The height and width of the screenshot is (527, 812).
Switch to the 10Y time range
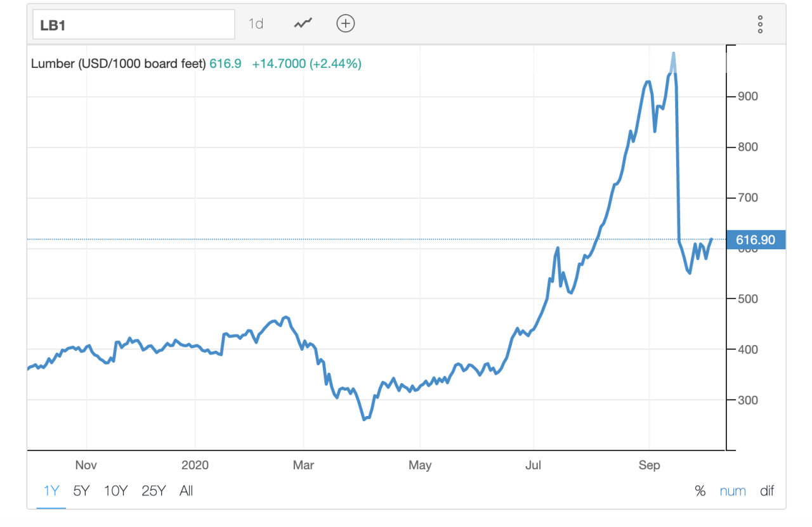116,491
